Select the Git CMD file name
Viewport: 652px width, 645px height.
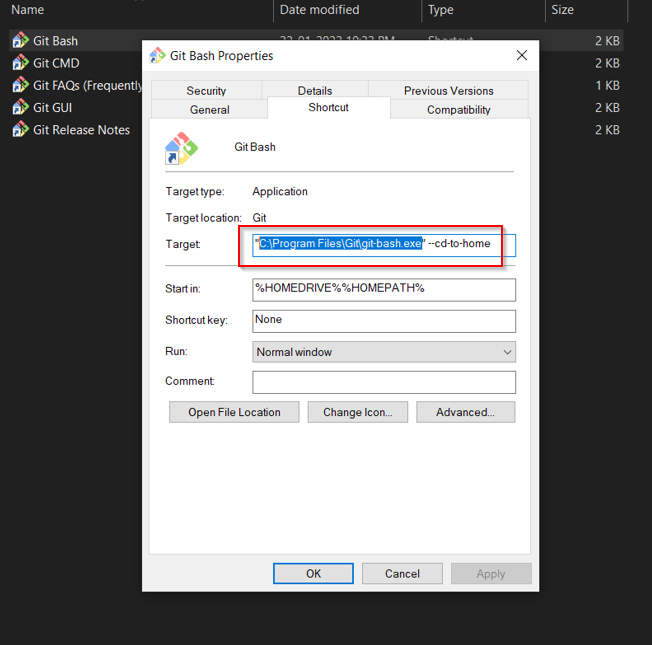[56, 63]
